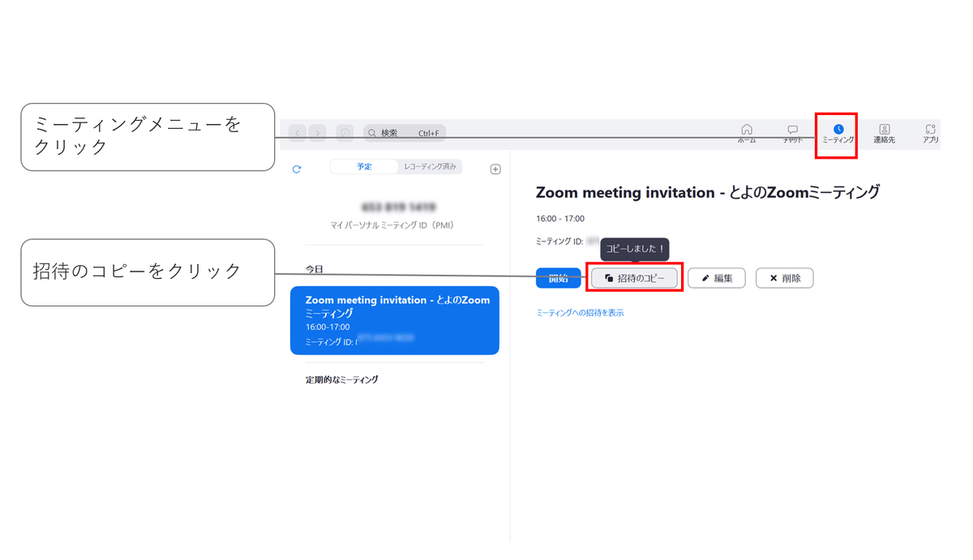Open the ホーム (Home) tab
This screenshot has height=560, width=973.
pyautogui.click(x=747, y=135)
